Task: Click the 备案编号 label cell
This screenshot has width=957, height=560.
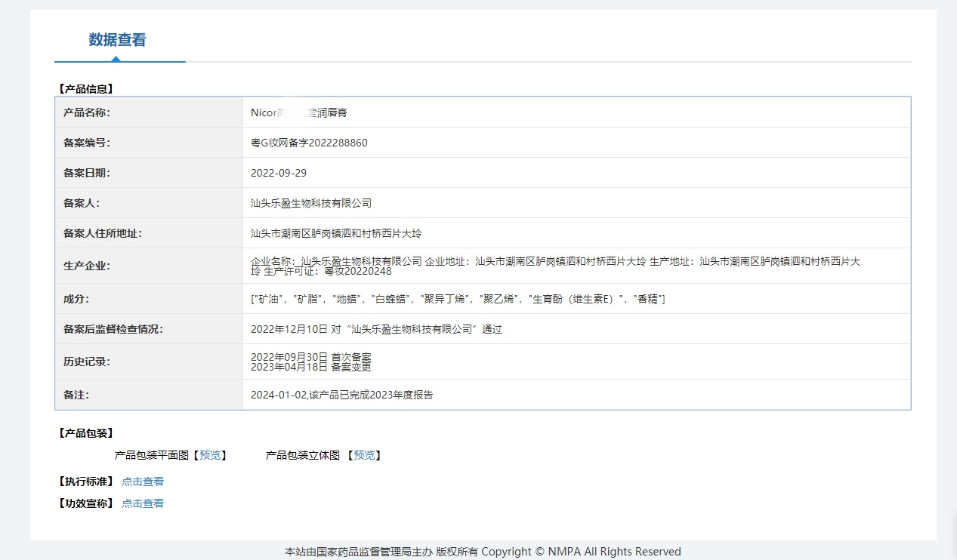Action: click(x=149, y=143)
